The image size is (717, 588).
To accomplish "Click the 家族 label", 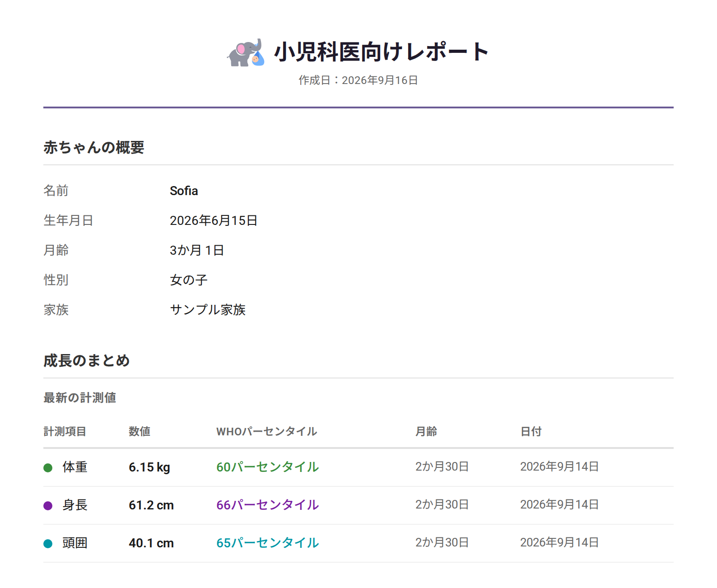I will [x=56, y=310].
